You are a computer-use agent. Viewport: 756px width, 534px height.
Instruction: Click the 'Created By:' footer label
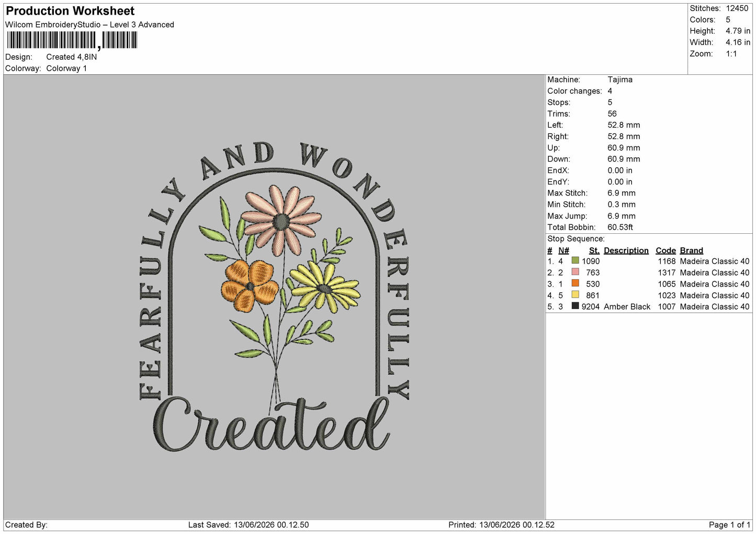(26, 525)
